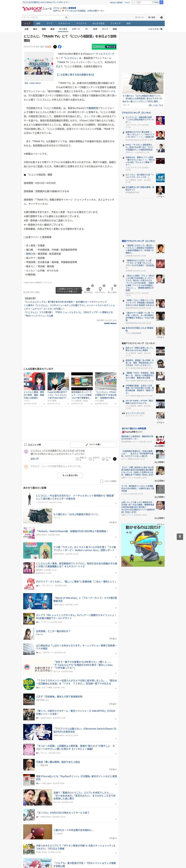Open related link about にじさんじチップス 第7弾
The width and height of the screenshot is (186, 868).
click(x=65, y=302)
